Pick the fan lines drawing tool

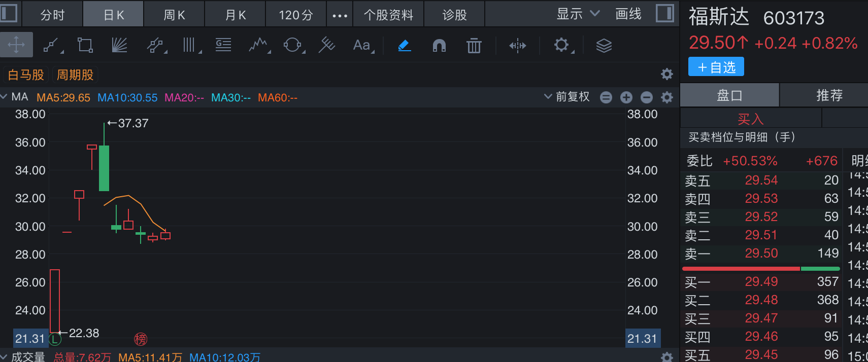pos(119,46)
